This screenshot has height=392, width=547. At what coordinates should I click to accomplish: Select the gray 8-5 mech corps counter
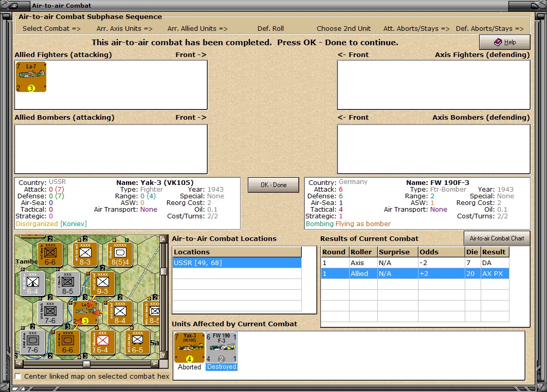(x=67, y=284)
